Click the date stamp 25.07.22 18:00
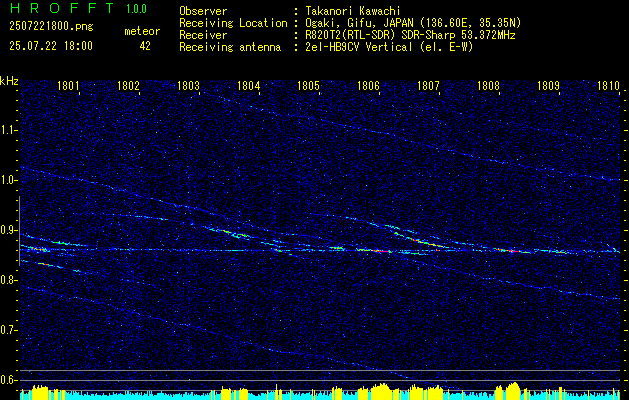The width and height of the screenshot is (629, 400). [x=51, y=46]
